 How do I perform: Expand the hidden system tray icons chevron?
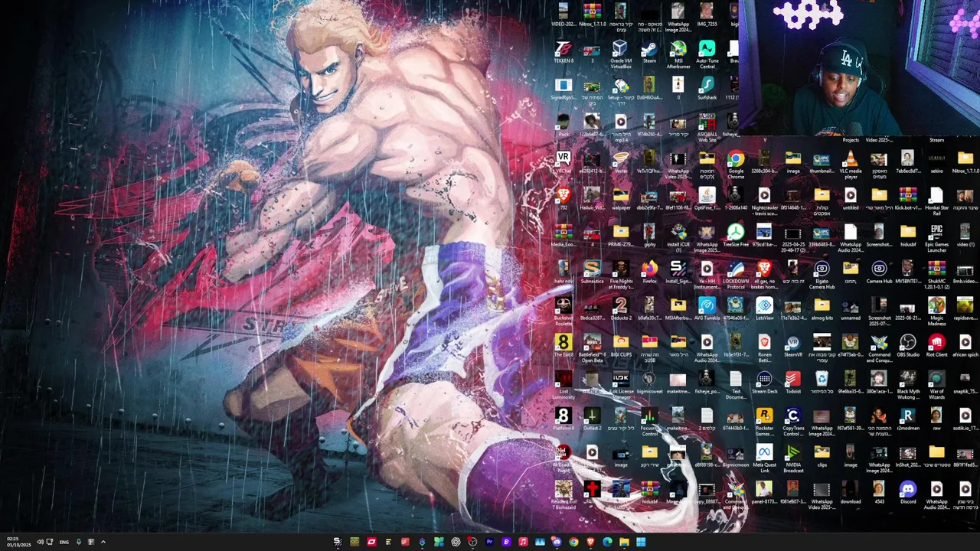(103, 542)
